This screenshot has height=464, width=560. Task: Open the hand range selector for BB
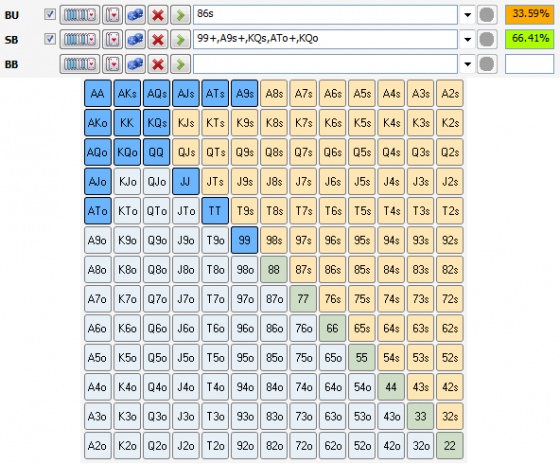(80, 64)
